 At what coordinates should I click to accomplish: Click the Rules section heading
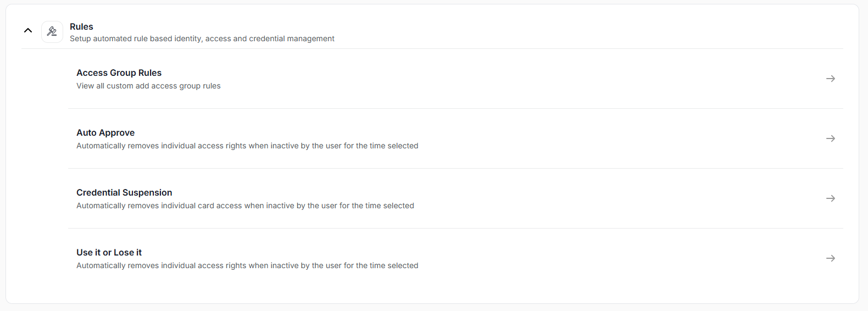(81, 26)
